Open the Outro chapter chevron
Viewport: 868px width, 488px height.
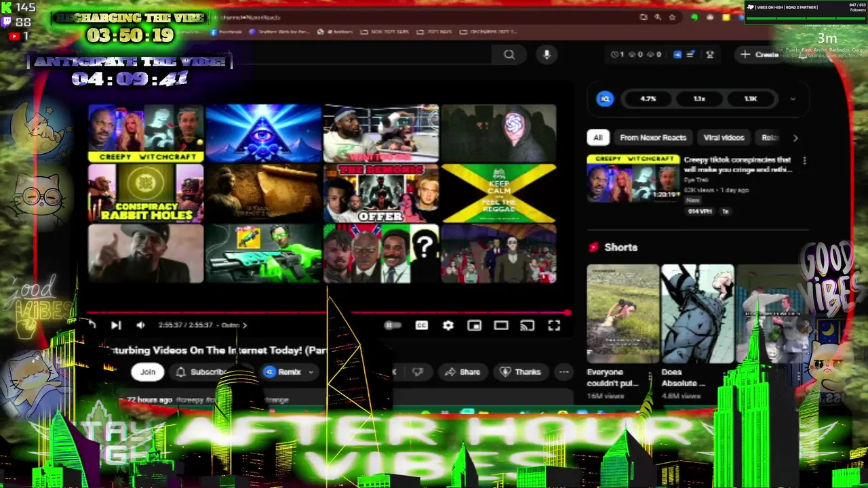245,325
